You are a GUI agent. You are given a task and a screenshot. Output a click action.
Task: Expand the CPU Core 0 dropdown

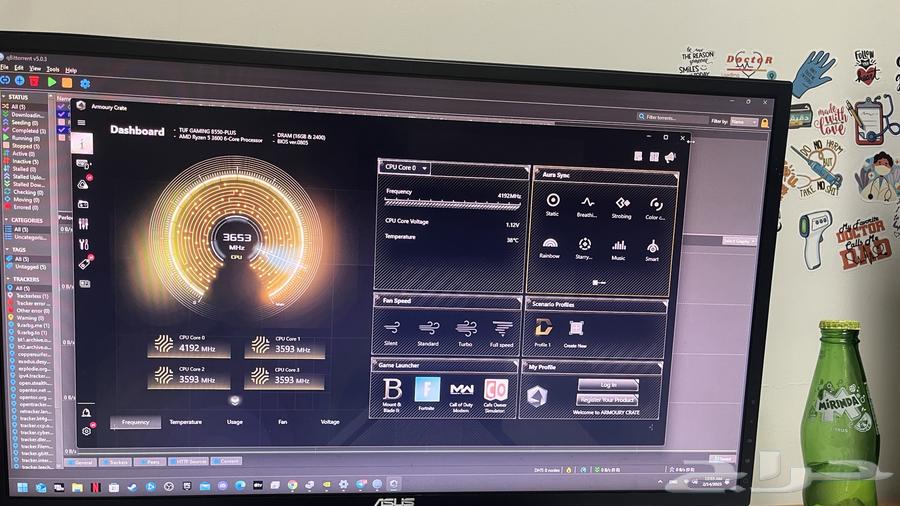[x=405, y=168]
